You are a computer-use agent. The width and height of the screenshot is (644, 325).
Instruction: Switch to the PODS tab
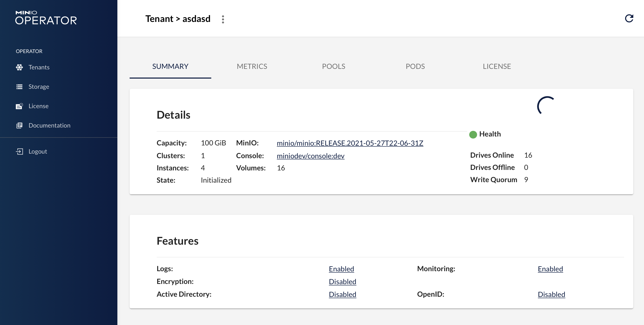(415, 66)
